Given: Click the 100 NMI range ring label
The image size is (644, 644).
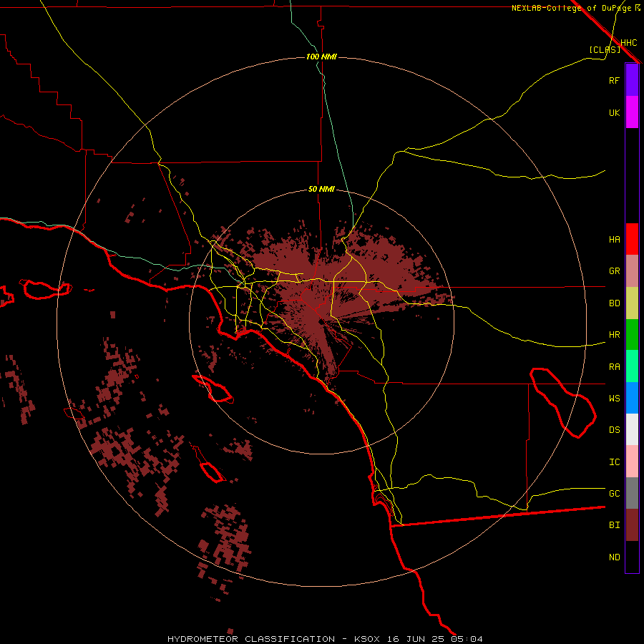Looking at the screenshot, I should [x=321, y=57].
